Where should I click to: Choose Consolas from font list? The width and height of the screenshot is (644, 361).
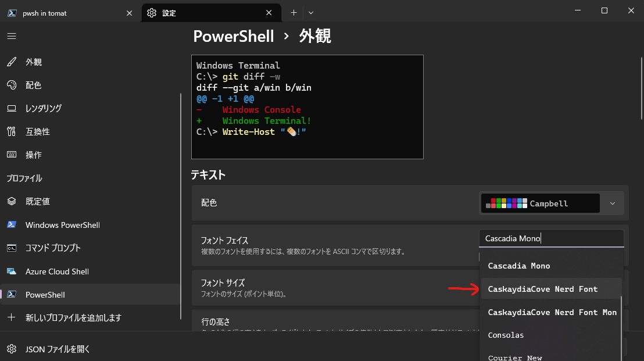pos(551,335)
